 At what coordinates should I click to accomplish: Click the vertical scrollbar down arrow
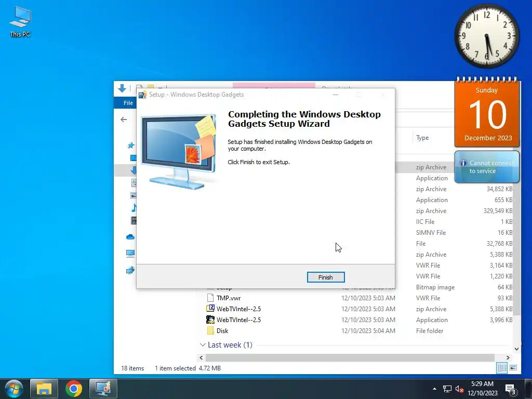[x=517, y=349]
